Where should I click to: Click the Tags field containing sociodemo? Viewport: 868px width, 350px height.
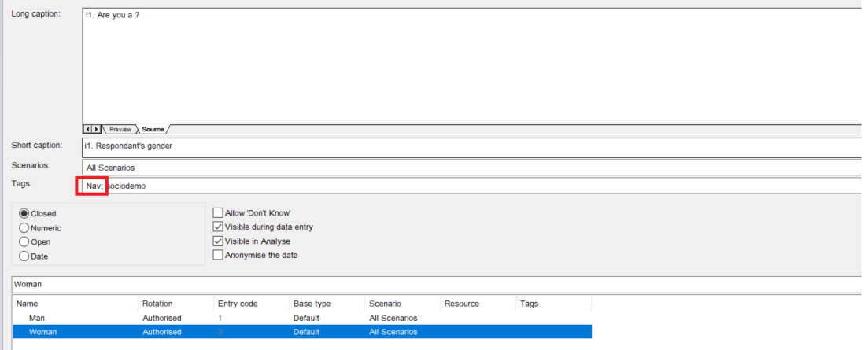tap(471, 186)
